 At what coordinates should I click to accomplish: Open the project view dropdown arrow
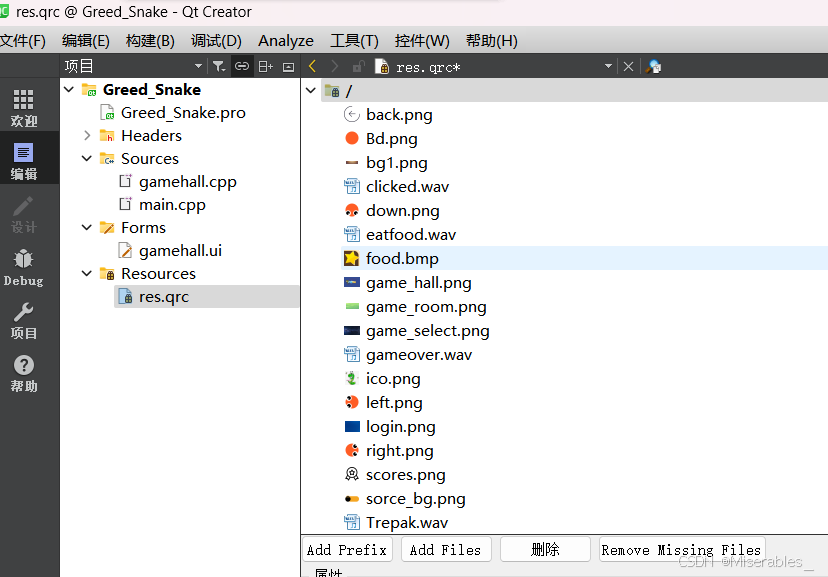point(198,67)
